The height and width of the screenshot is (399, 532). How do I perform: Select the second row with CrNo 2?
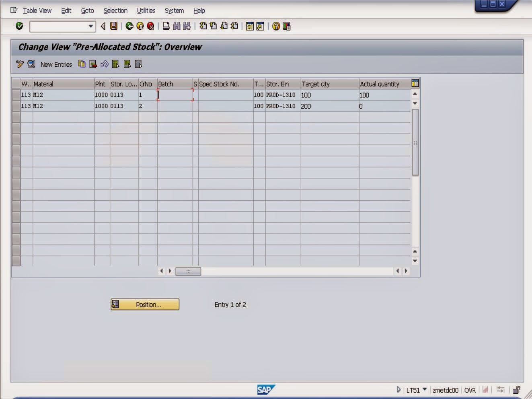pos(16,106)
